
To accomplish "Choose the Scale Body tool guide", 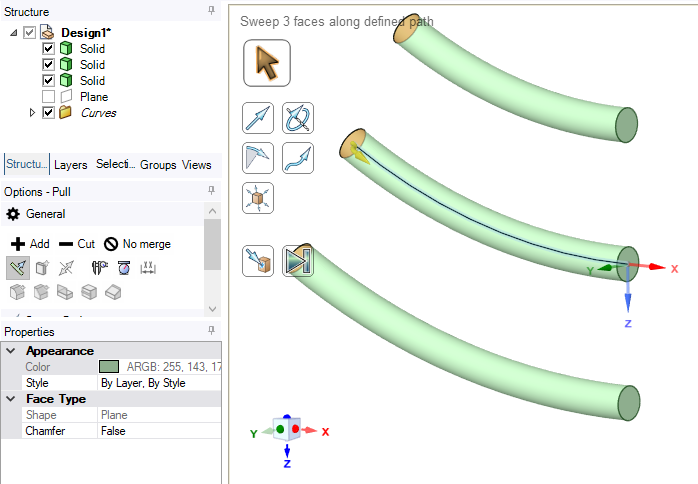I will (x=258, y=198).
